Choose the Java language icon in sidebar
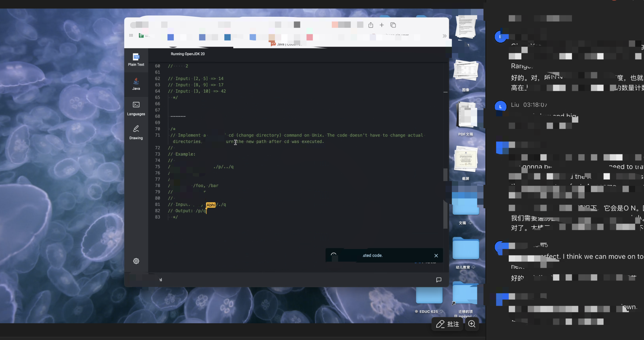The width and height of the screenshot is (644, 340). (136, 84)
